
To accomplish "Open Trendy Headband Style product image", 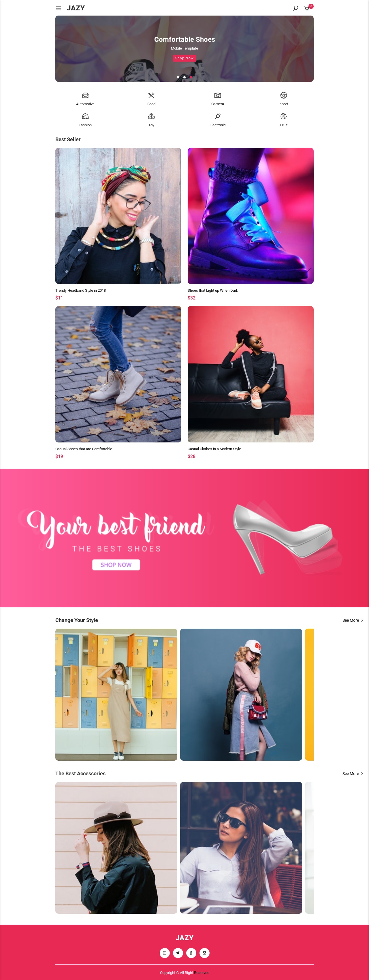I will click(118, 216).
